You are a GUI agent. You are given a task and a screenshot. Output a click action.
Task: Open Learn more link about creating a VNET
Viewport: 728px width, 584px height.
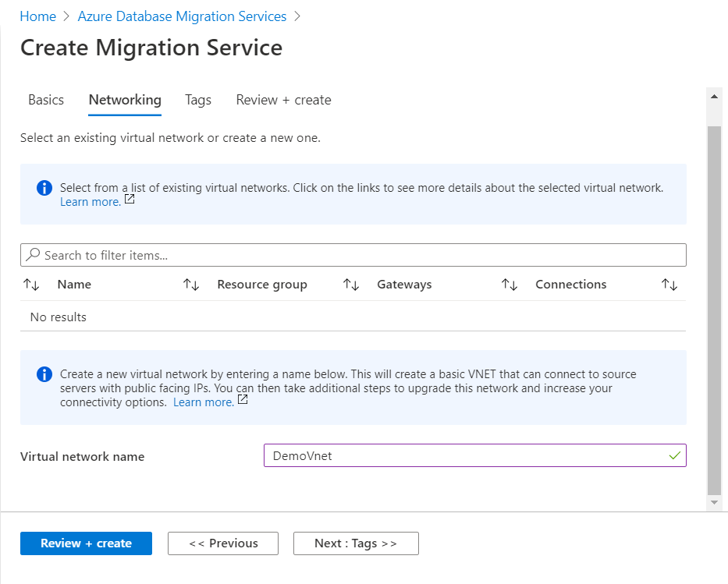click(204, 402)
